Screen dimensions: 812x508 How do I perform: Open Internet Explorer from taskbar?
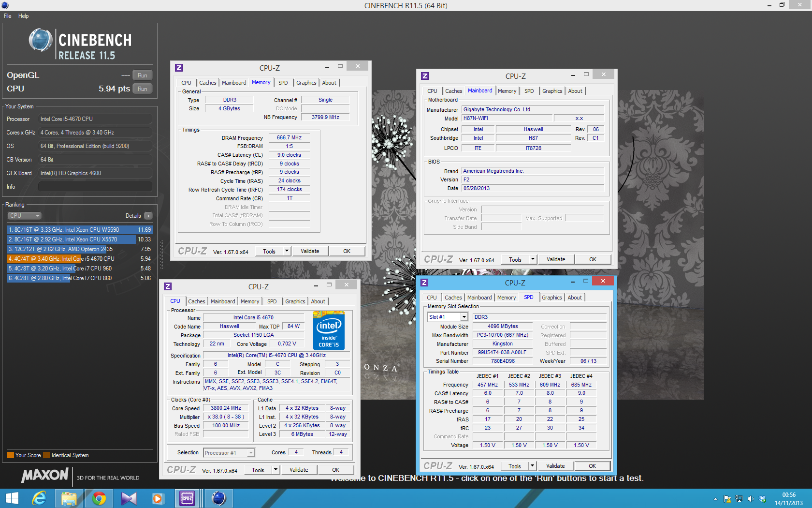pyautogui.click(x=39, y=498)
